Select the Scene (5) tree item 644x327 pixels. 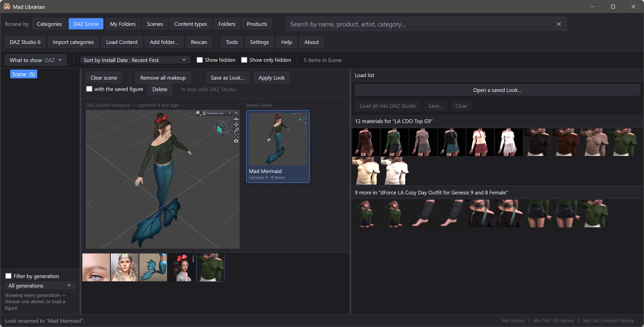(x=24, y=74)
